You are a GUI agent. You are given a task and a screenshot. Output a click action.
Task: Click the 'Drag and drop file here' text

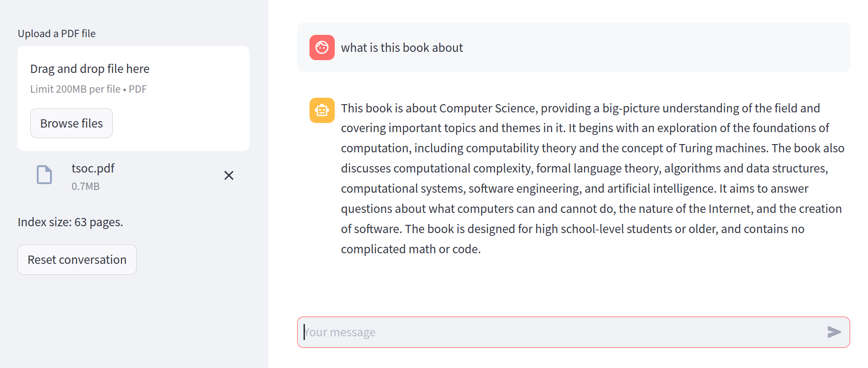point(90,69)
